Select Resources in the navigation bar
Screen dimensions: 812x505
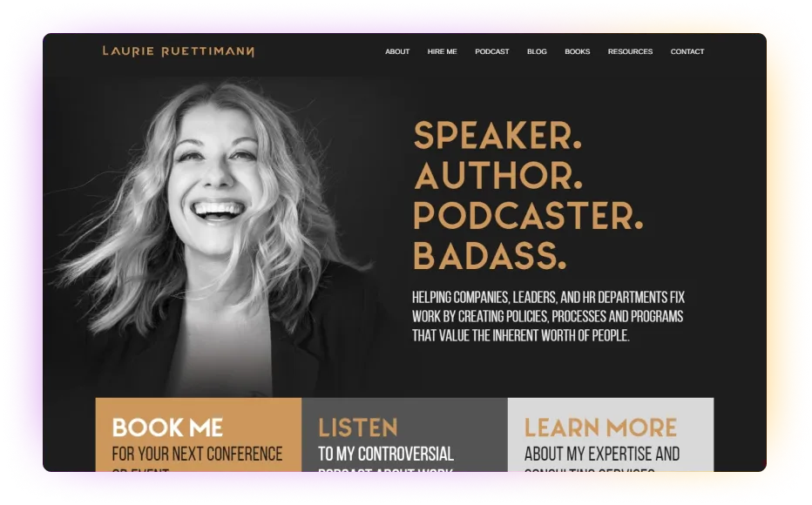pyautogui.click(x=630, y=51)
